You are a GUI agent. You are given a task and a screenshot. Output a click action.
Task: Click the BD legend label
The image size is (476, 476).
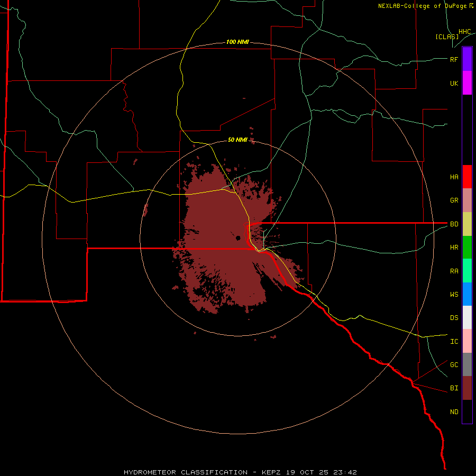click(x=454, y=224)
